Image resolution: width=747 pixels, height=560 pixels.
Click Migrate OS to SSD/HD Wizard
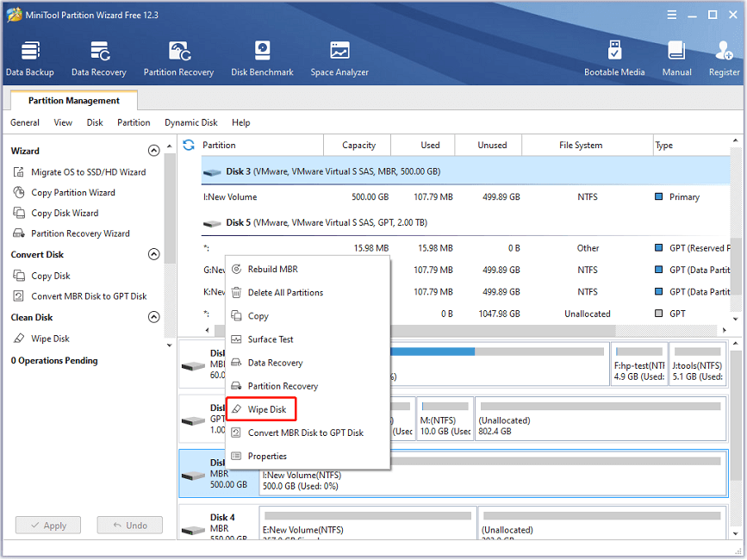[88, 172]
